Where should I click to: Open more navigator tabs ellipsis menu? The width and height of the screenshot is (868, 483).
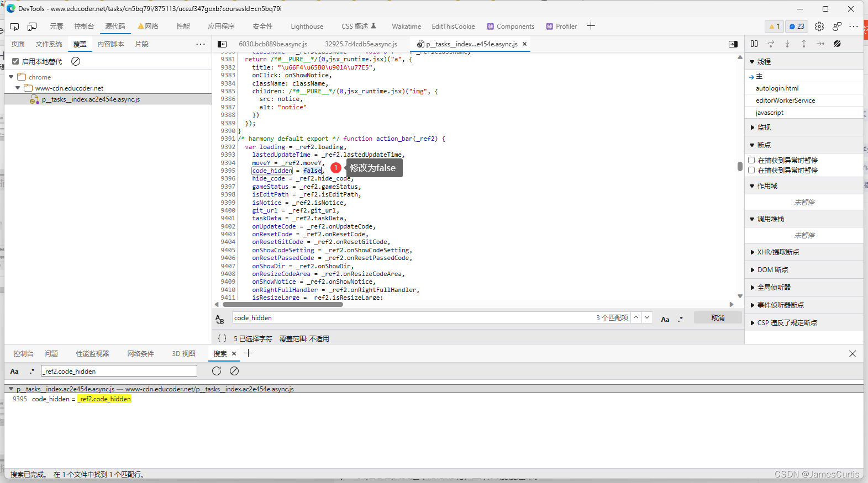[201, 44]
